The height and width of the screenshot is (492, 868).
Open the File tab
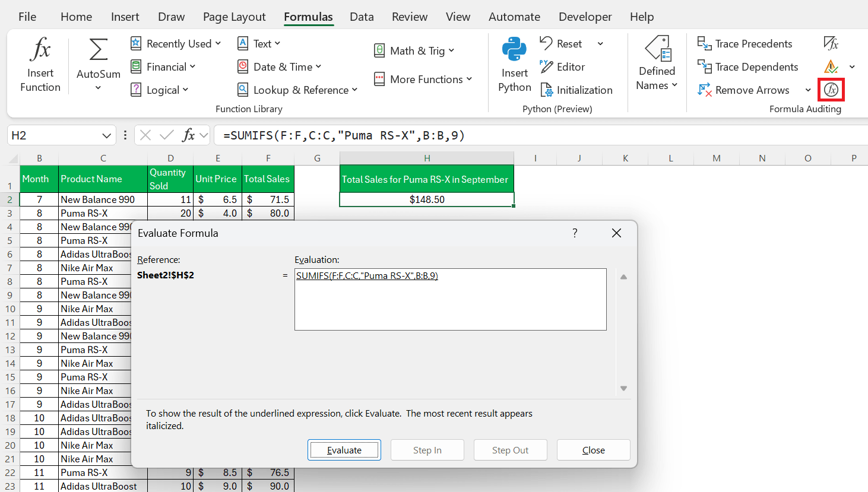pyautogui.click(x=27, y=17)
